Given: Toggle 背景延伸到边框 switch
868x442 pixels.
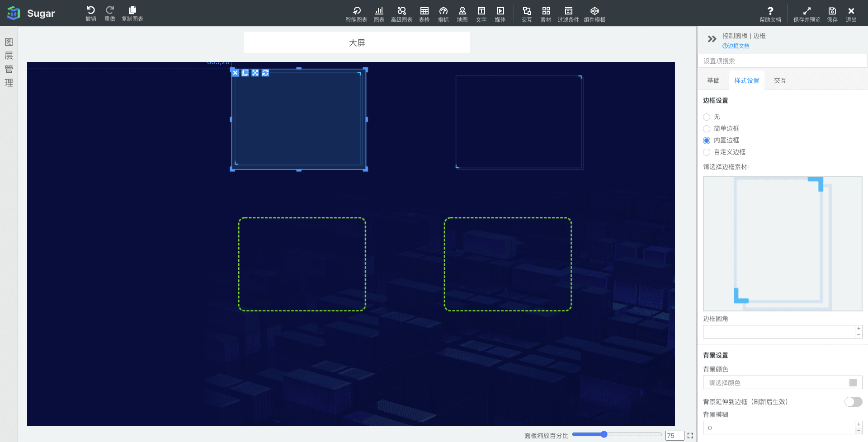Looking at the screenshot, I should [x=853, y=402].
